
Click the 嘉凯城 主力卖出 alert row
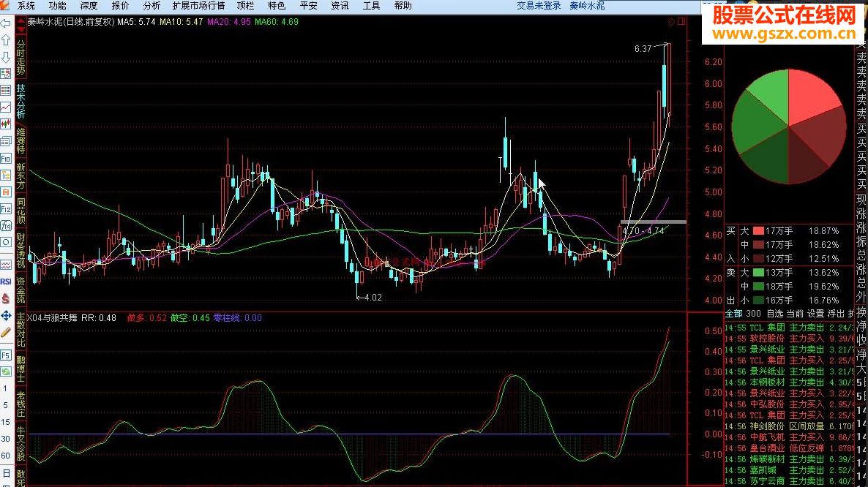790,470
